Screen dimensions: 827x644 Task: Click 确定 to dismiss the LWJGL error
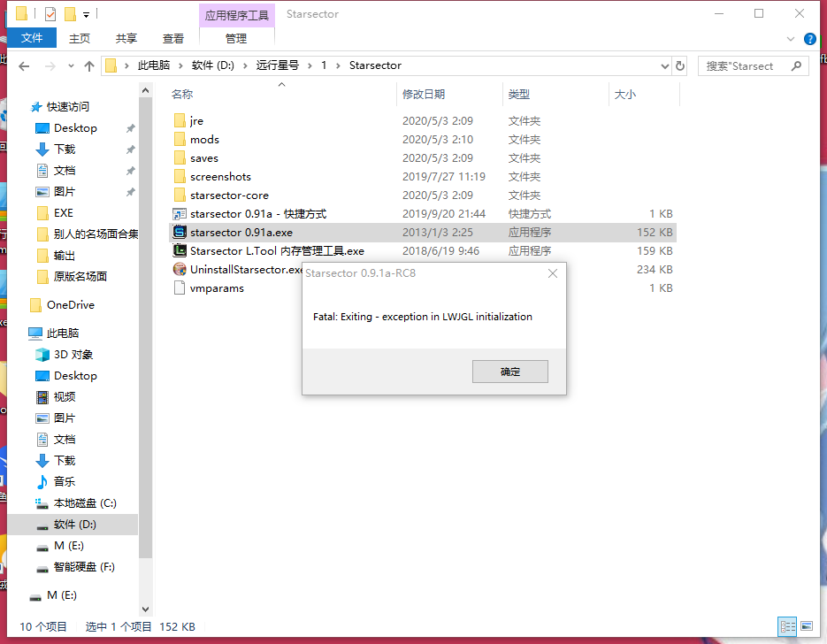coord(509,372)
